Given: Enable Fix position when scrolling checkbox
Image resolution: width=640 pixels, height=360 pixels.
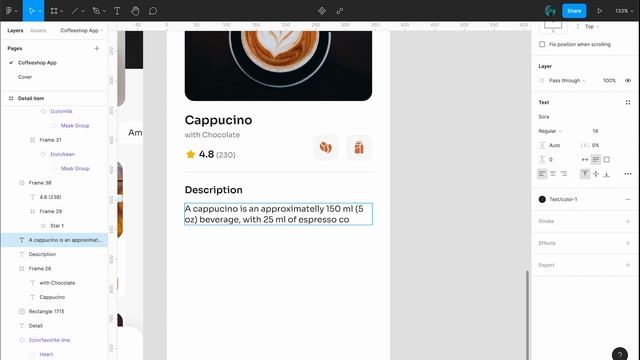Looking at the screenshot, I should 542,44.
